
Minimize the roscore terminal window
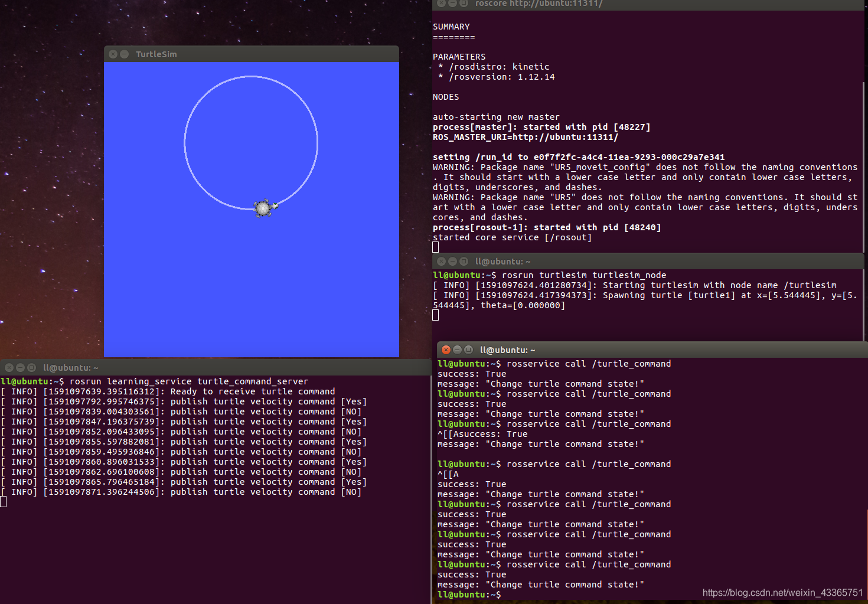[x=452, y=4]
